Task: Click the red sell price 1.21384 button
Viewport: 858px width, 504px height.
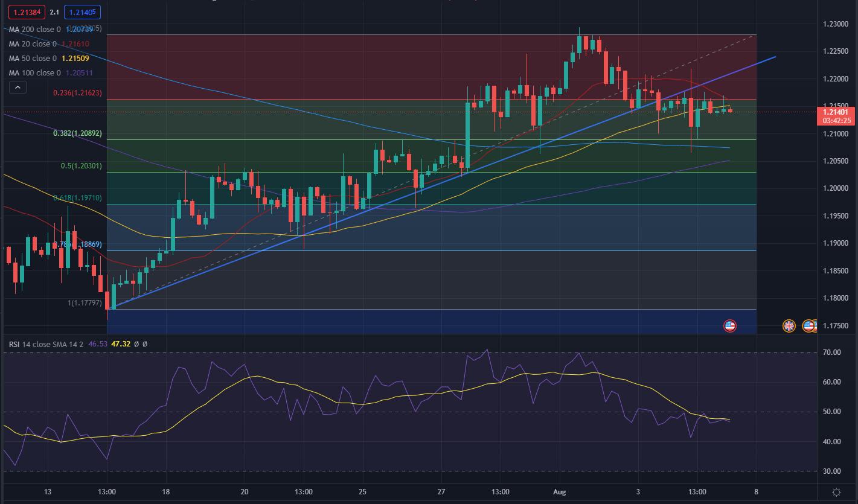Action: click(26, 11)
